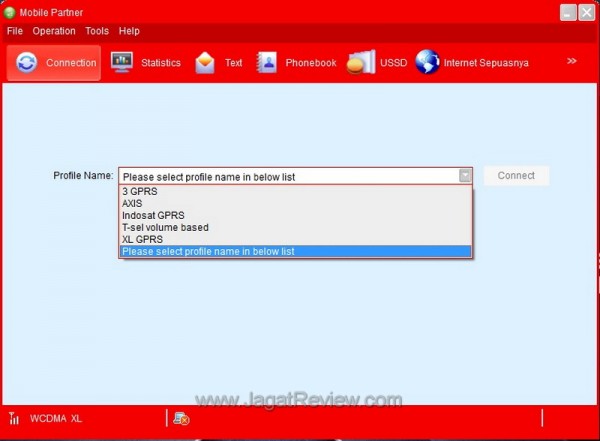Click the USSD icon
The image size is (600, 441).
pyautogui.click(x=360, y=63)
